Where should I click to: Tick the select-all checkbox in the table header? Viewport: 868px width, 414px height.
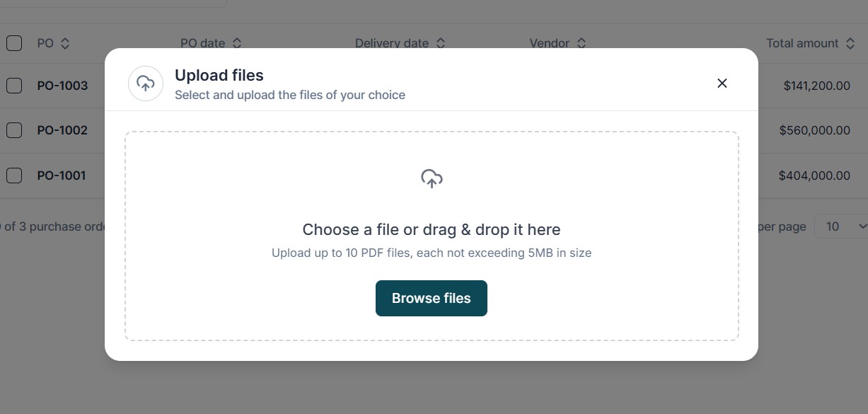click(x=14, y=43)
